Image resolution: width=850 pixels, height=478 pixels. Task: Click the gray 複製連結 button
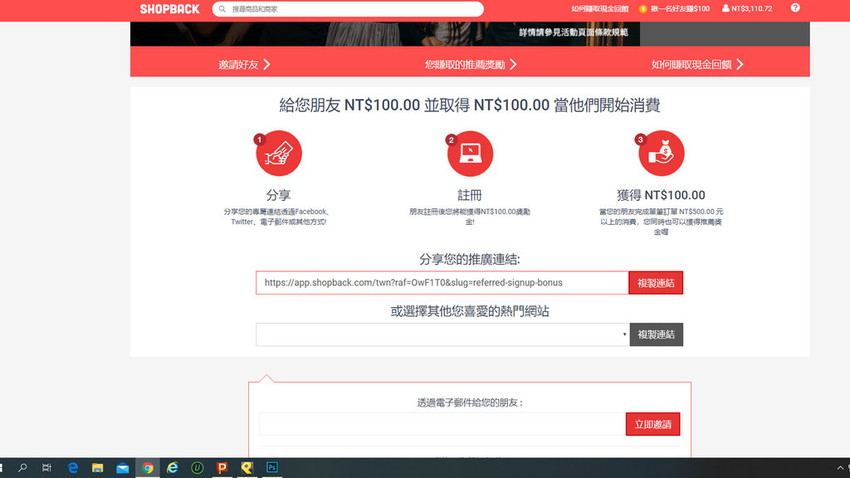(x=655, y=334)
